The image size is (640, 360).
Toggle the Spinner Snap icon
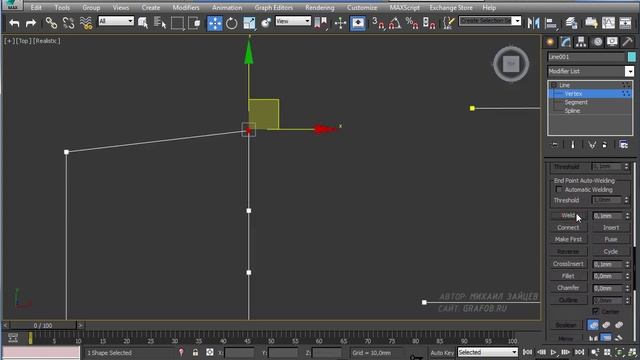pyautogui.click(x=429, y=23)
